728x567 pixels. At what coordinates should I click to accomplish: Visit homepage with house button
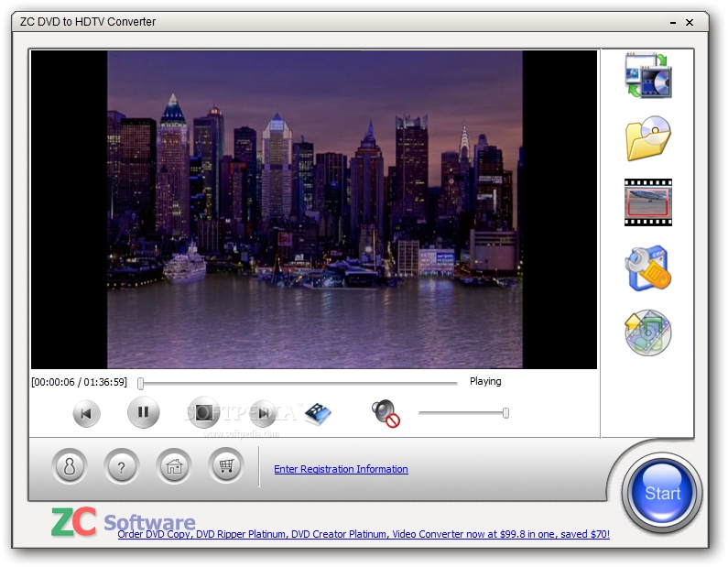[x=174, y=466]
